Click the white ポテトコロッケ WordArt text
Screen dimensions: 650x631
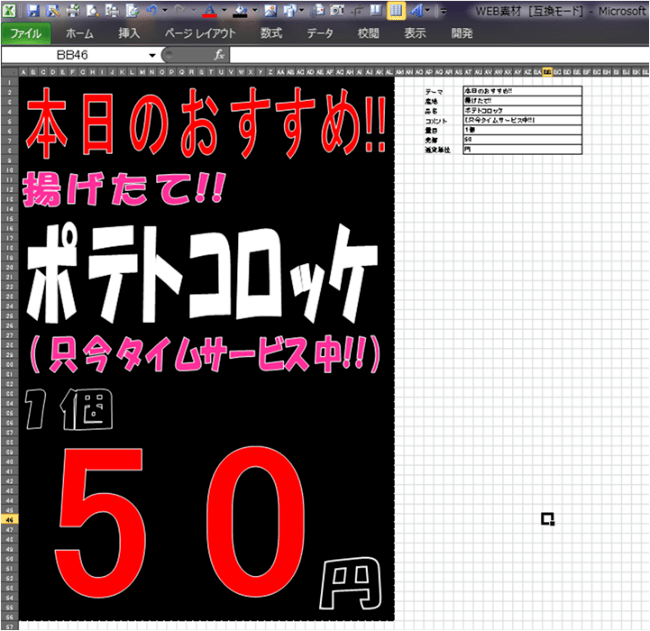pos(202,272)
